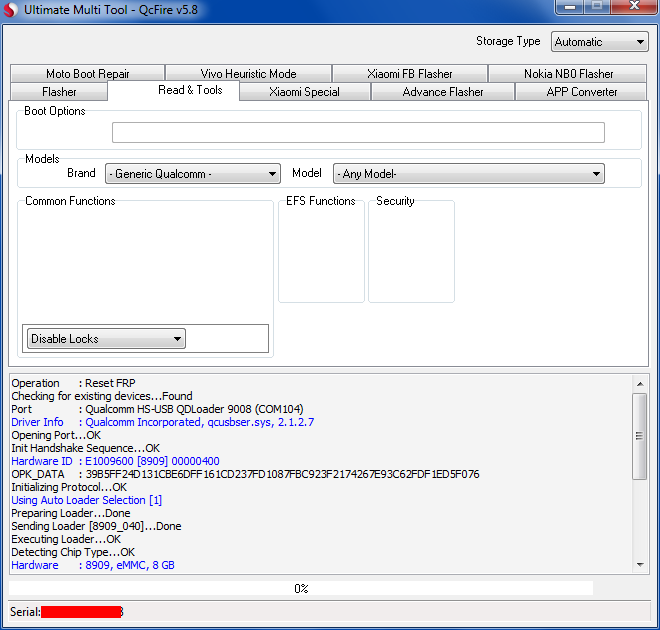
Task: Click the 0% progress bar
Action: (x=301, y=588)
